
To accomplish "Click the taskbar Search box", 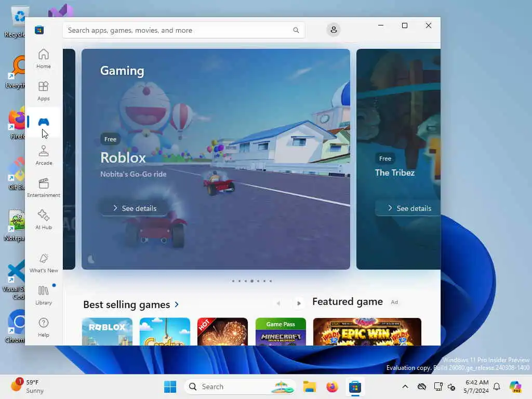I will [240, 387].
